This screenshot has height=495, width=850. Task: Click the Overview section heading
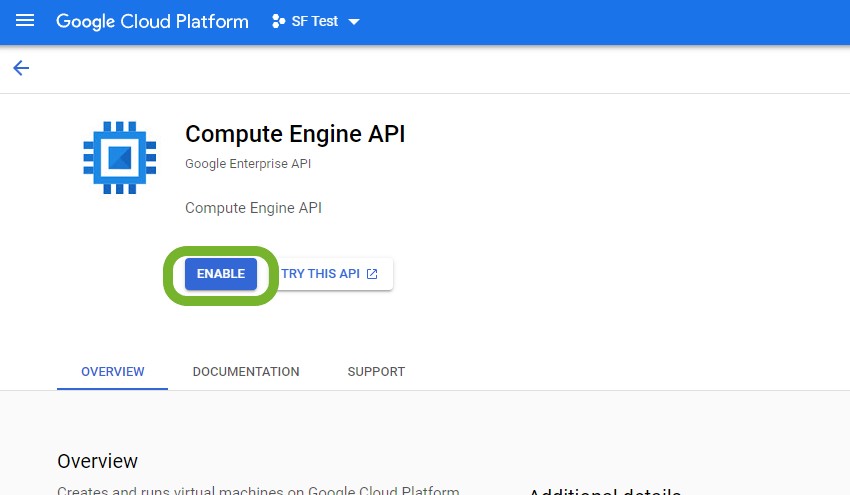point(98,461)
